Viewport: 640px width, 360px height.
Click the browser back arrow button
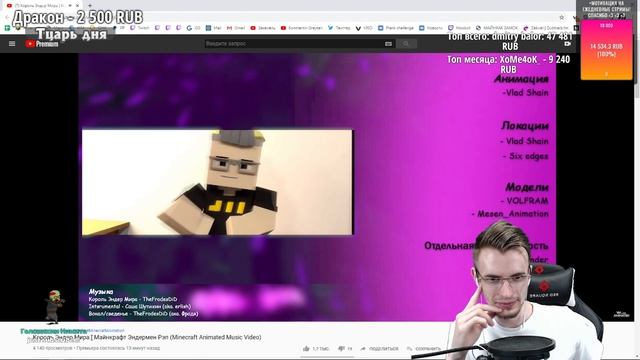pyautogui.click(x=7, y=18)
